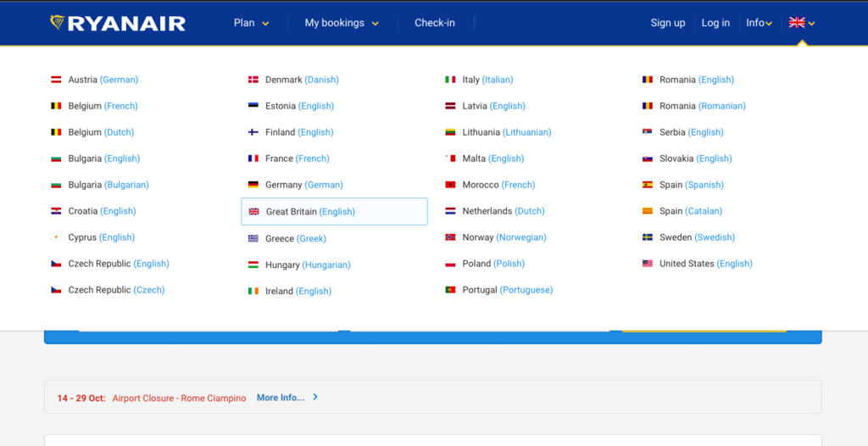
Task: Click Log in
Action: click(715, 23)
